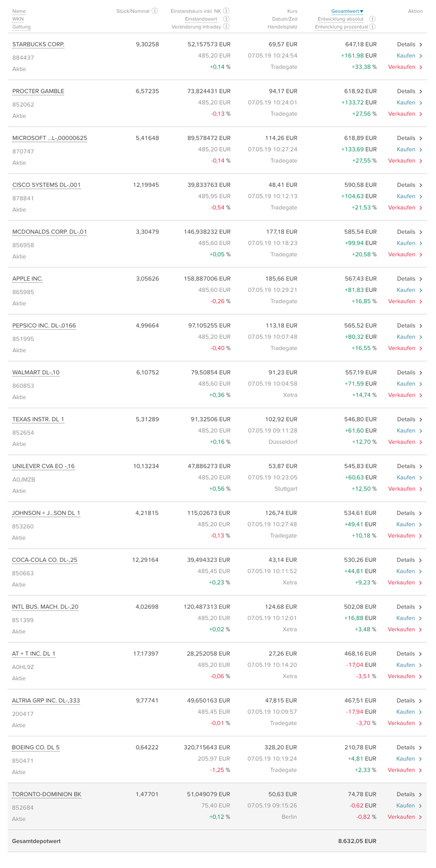This screenshot has width=436, height=868.
Task: Open MCDONALDS CORP. DL-,01 link
Action: click(49, 232)
